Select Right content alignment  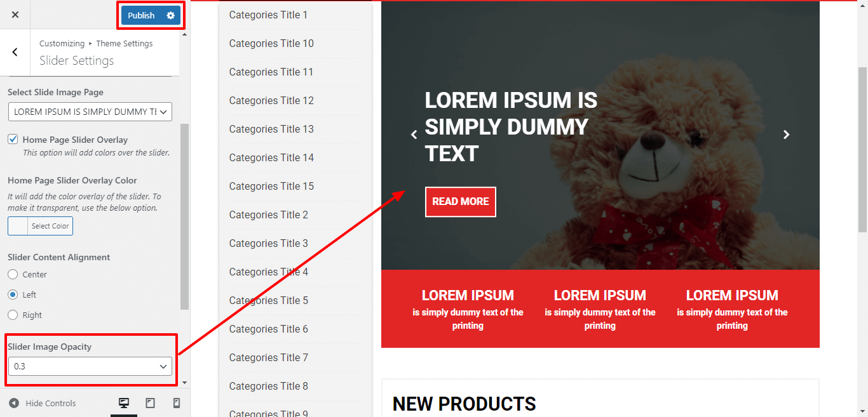(x=13, y=315)
